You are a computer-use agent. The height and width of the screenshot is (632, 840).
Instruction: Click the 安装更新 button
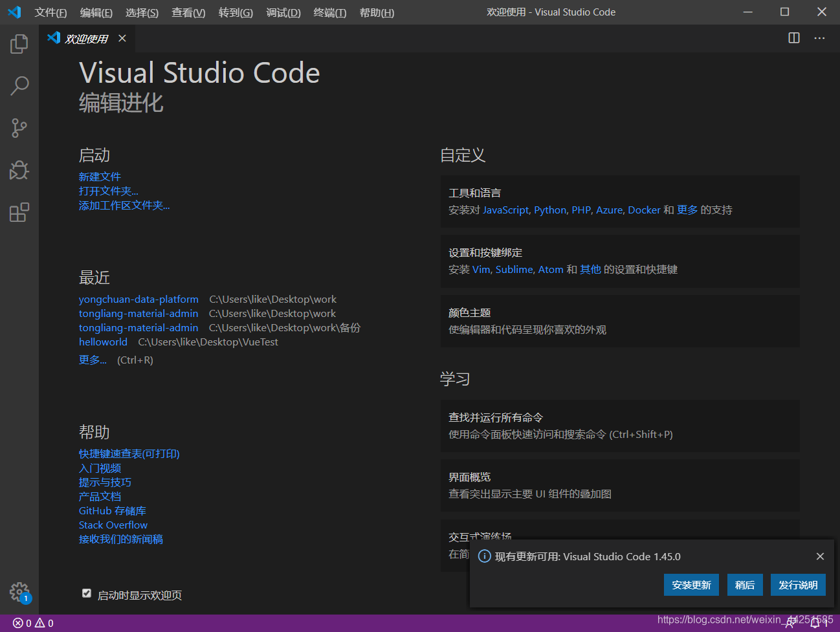coord(691,585)
